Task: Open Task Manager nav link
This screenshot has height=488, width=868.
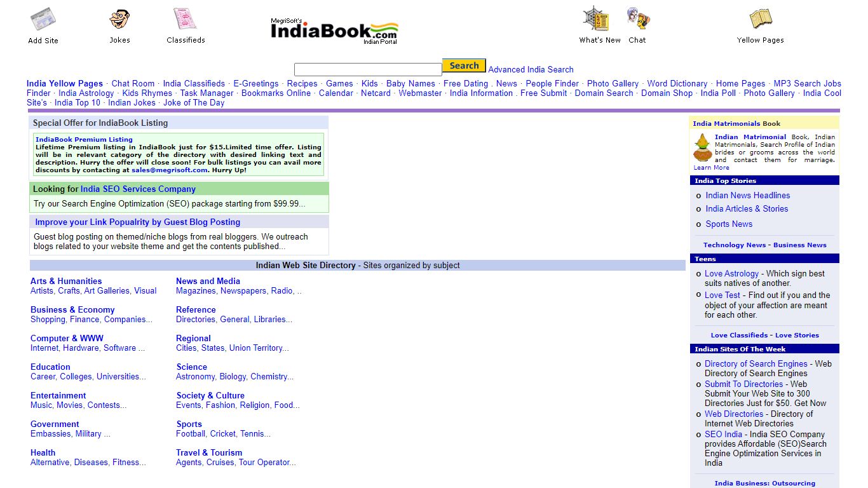Action: (207, 93)
